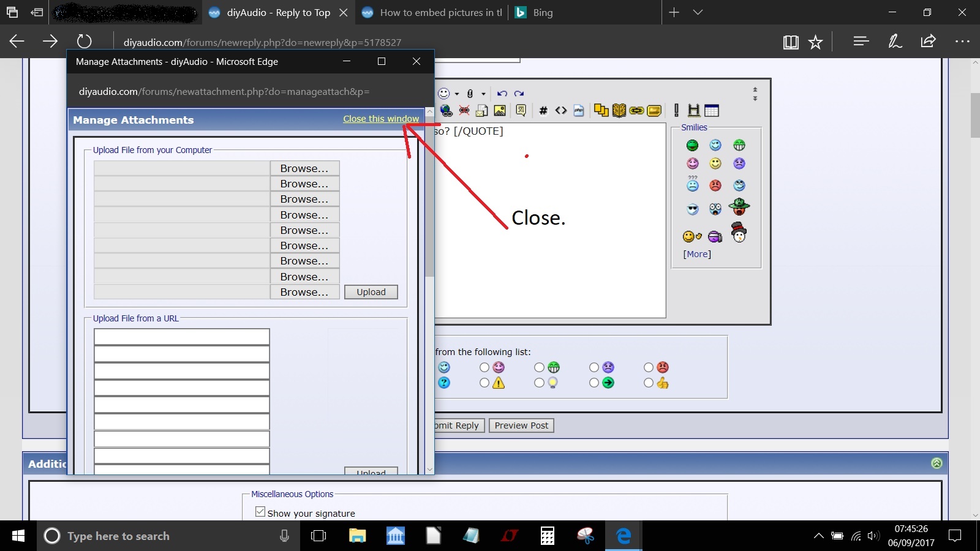980x551 pixels.
Task: Click the yellow chain link toolbar icon
Action: [636, 111]
